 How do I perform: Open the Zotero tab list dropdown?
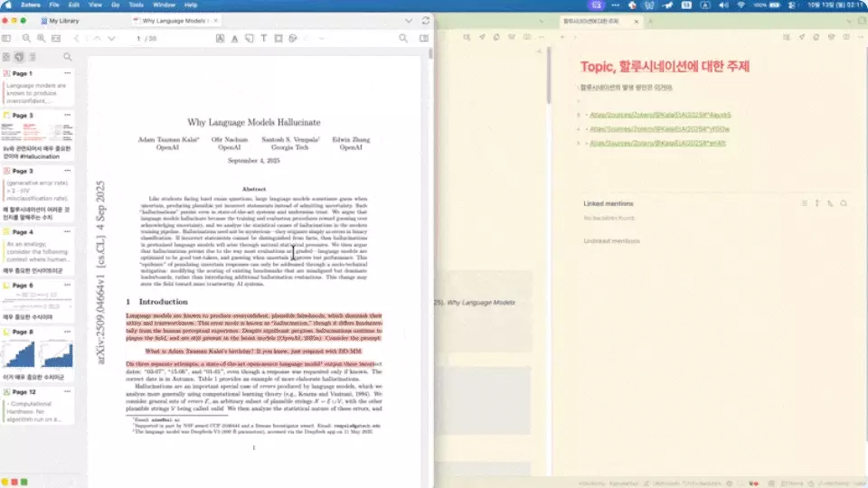(409, 21)
